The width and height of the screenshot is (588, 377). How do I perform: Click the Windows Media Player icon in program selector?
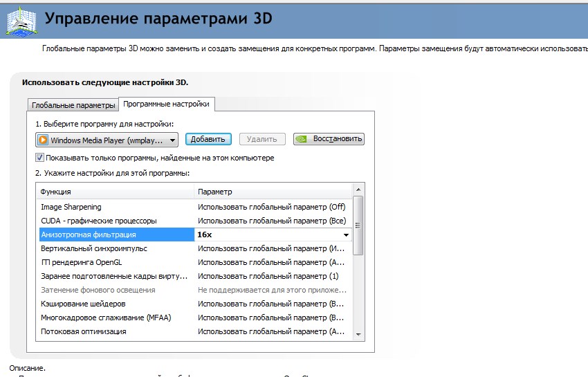(x=43, y=139)
